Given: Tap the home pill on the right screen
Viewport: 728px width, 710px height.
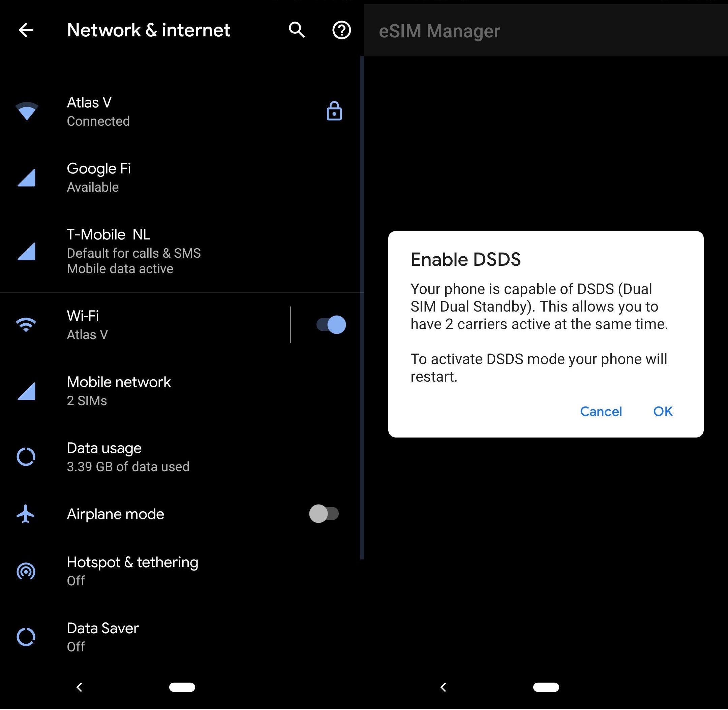Looking at the screenshot, I should [x=546, y=687].
